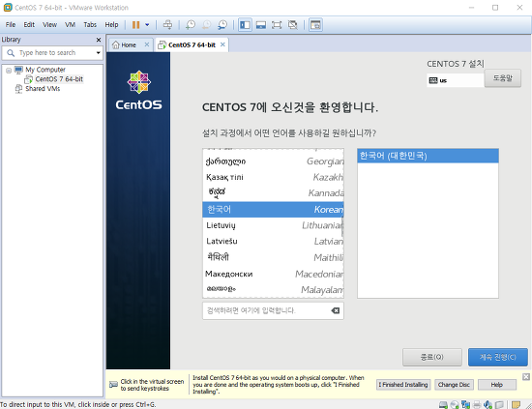Screen dimensions: 532x409
Task: Click the printer status icon
Action: tap(477, 404)
